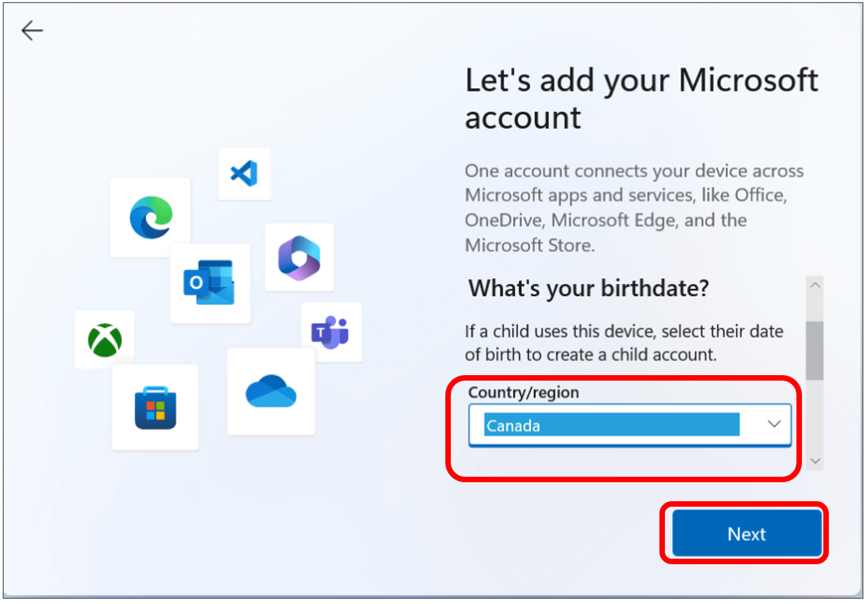
Task: Click the "Country/region" label
Action: pyautogui.click(x=524, y=392)
